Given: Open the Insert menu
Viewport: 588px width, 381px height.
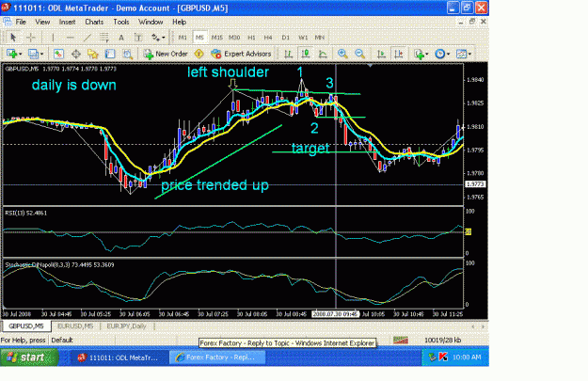Looking at the screenshot, I should coord(67,22).
